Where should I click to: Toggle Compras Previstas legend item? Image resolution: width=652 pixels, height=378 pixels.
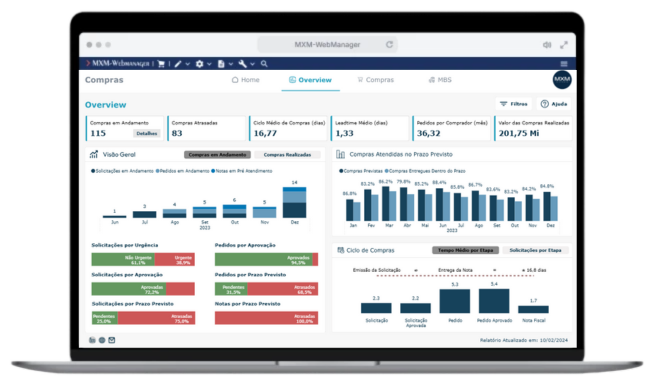[361, 171]
